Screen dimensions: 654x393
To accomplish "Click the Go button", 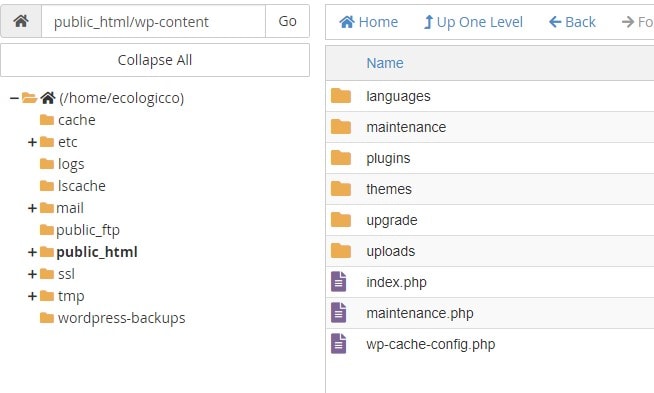I will [x=287, y=21].
